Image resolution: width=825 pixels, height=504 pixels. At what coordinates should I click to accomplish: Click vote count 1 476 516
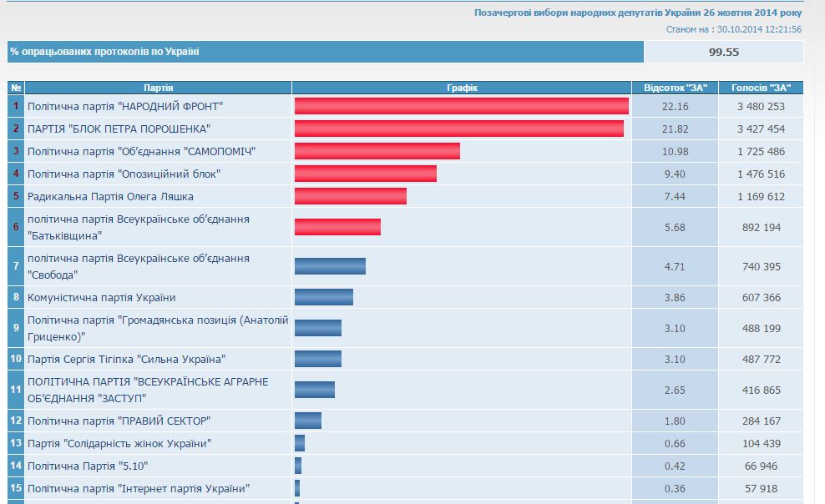tap(761, 174)
